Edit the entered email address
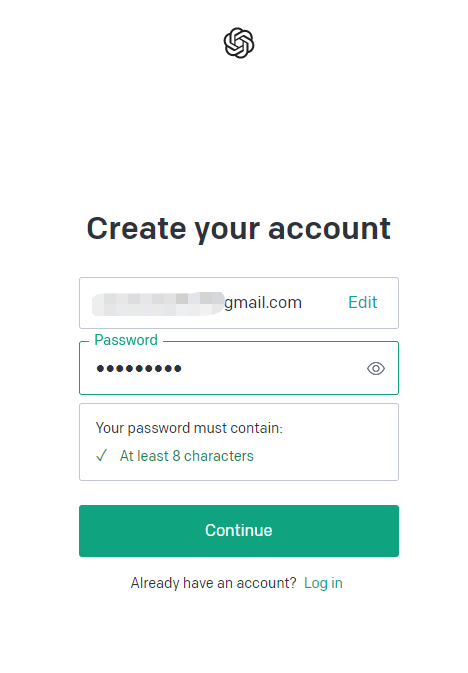468x673 pixels. click(362, 303)
